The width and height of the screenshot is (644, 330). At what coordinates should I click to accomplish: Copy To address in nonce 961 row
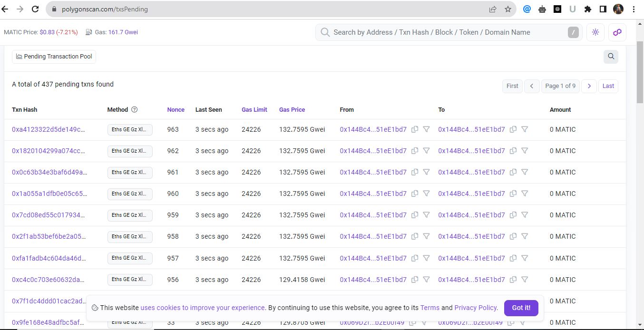[513, 172]
